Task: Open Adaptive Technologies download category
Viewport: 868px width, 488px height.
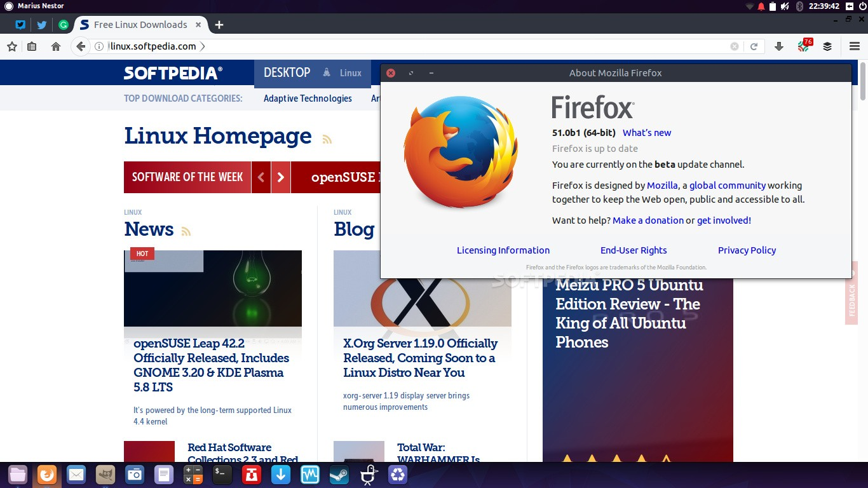Action: click(308, 98)
